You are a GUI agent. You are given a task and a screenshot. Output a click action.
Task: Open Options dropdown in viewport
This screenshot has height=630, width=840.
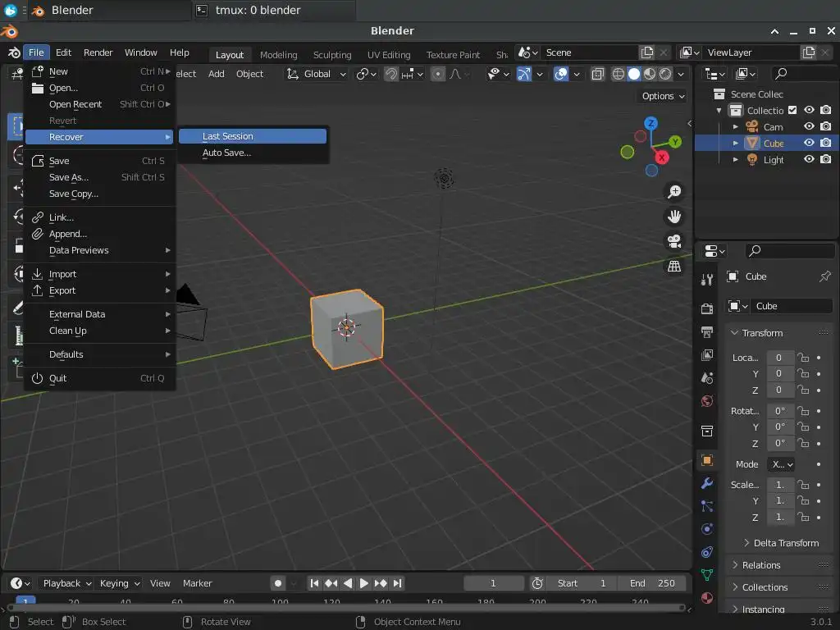click(x=663, y=96)
